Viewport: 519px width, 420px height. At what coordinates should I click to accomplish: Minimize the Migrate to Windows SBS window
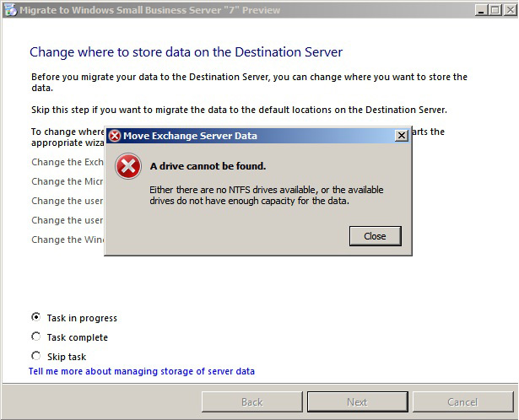(x=479, y=10)
